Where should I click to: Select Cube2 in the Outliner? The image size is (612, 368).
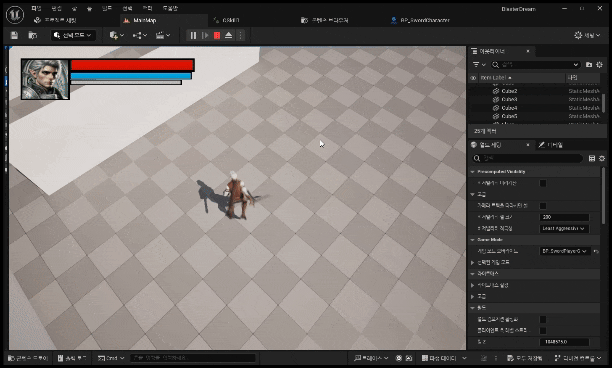click(509, 91)
